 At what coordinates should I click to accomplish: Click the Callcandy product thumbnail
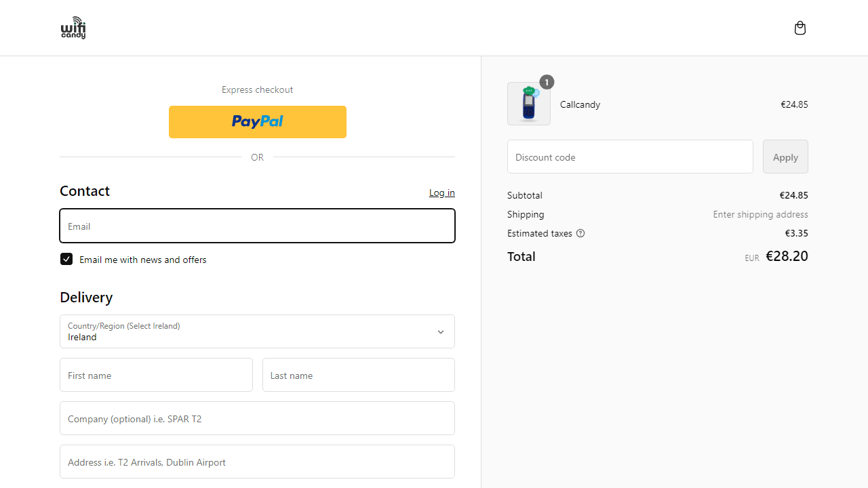(529, 104)
